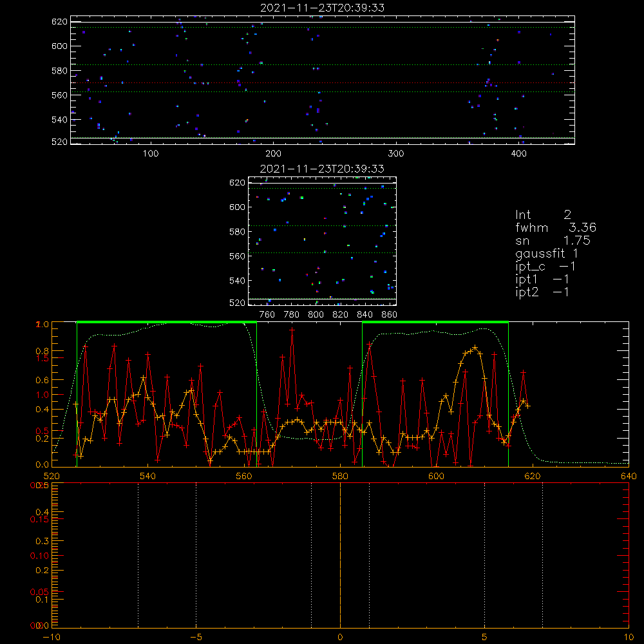The height and width of the screenshot is (644, 644).
Task: Click x-axis label 600 under the profile plot
Action: coord(436,477)
